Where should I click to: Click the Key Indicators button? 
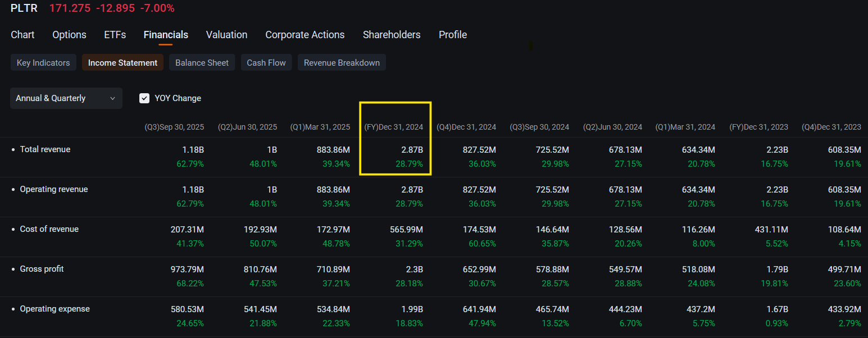[x=43, y=63]
